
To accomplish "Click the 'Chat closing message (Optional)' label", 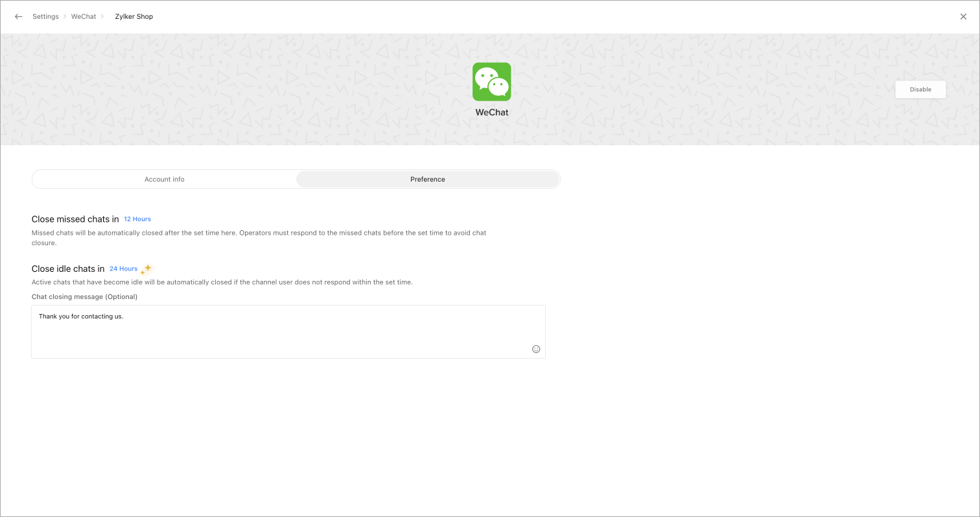I will click(84, 296).
